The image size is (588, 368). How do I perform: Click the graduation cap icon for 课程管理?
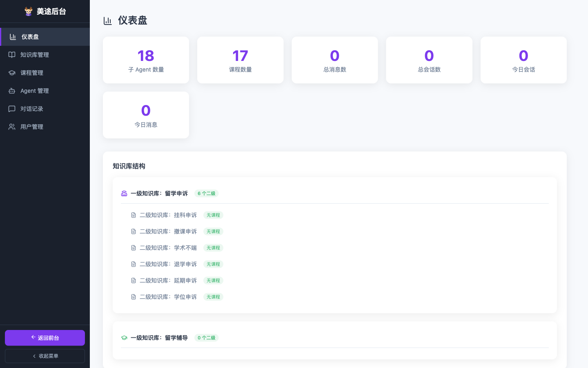[x=12, y=73]
